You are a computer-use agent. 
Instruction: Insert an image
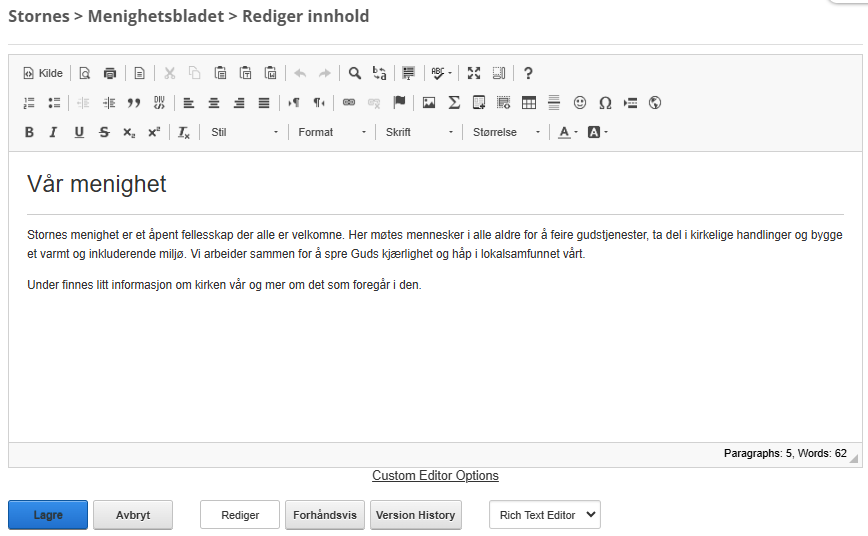coord(429,103)
